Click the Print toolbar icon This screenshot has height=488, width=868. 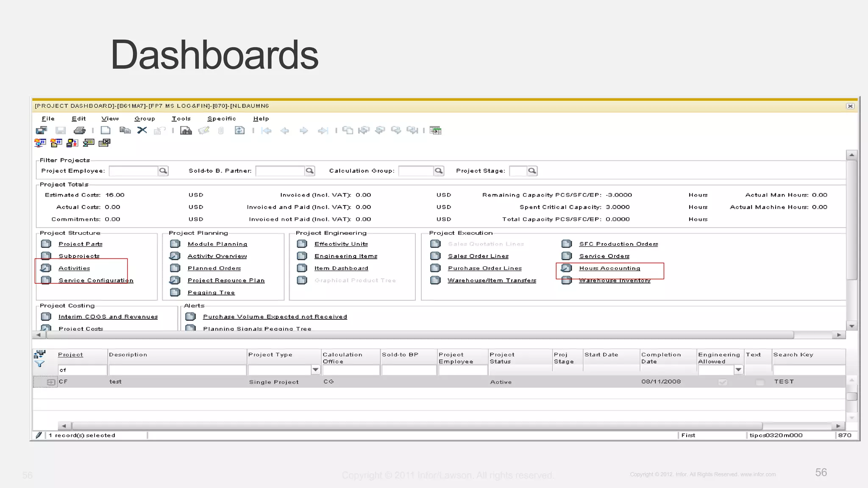click(79, 130)
